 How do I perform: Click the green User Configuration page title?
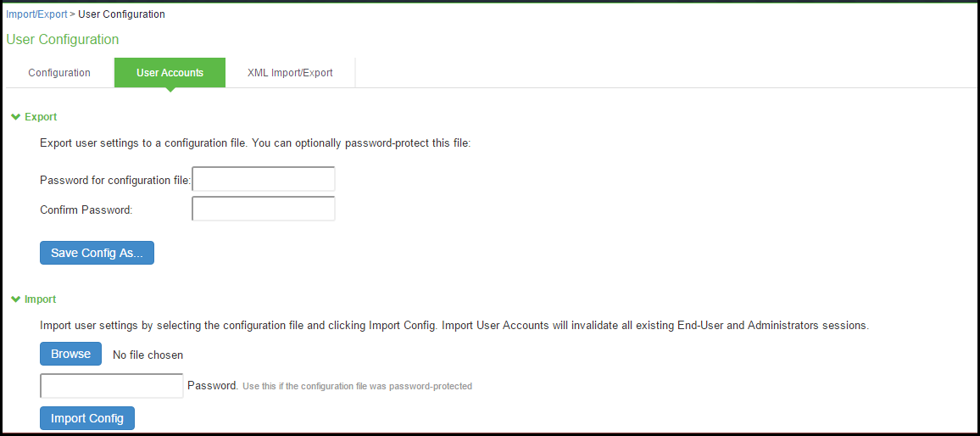(63, 39)
